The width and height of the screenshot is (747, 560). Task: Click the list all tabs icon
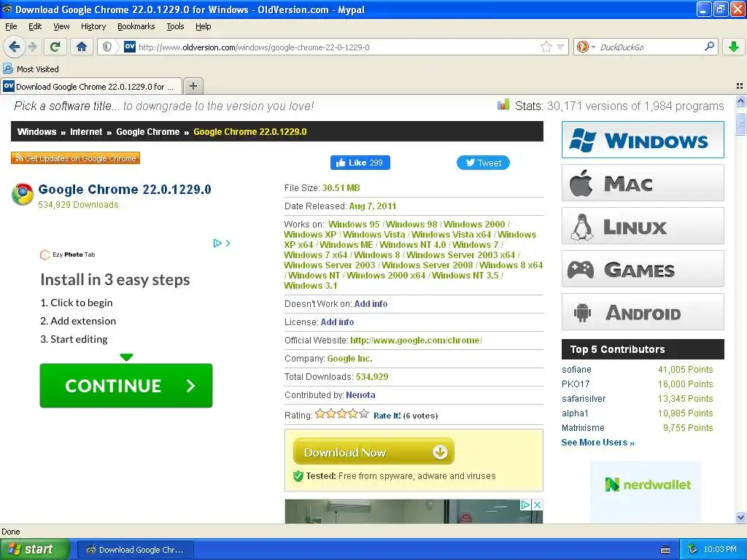(x=740, y=86)
